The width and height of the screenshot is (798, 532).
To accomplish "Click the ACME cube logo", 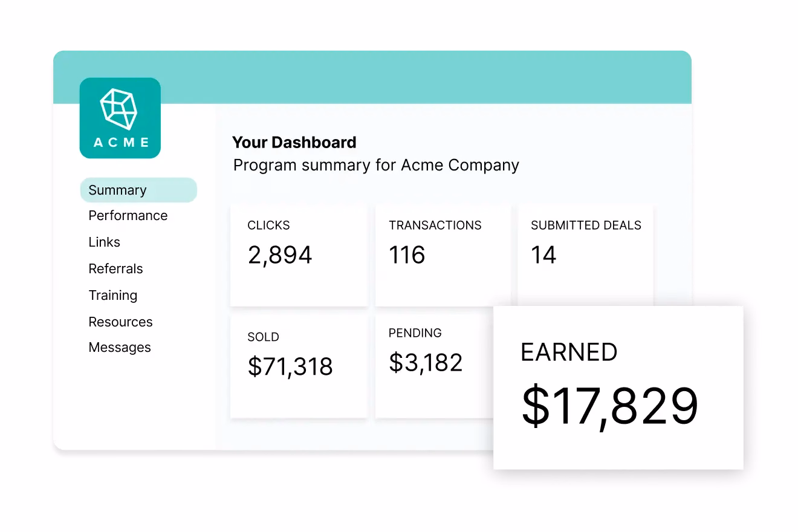I will click(120, 118).
